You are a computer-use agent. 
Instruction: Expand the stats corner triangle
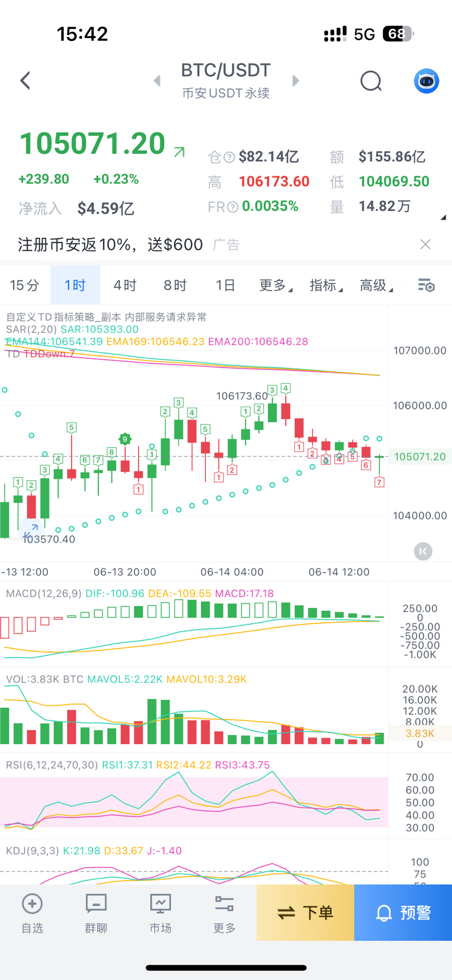[x=443, y=217]
